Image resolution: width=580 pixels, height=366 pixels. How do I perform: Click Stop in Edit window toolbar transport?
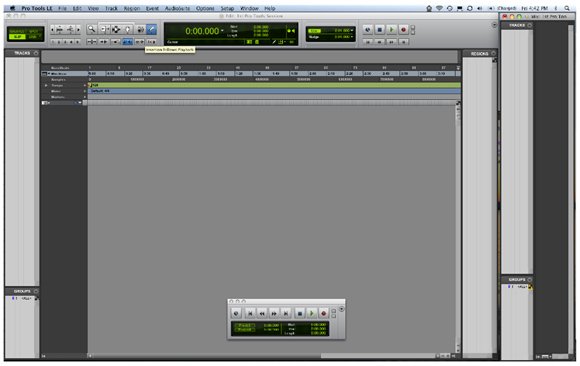click(379, 30)
